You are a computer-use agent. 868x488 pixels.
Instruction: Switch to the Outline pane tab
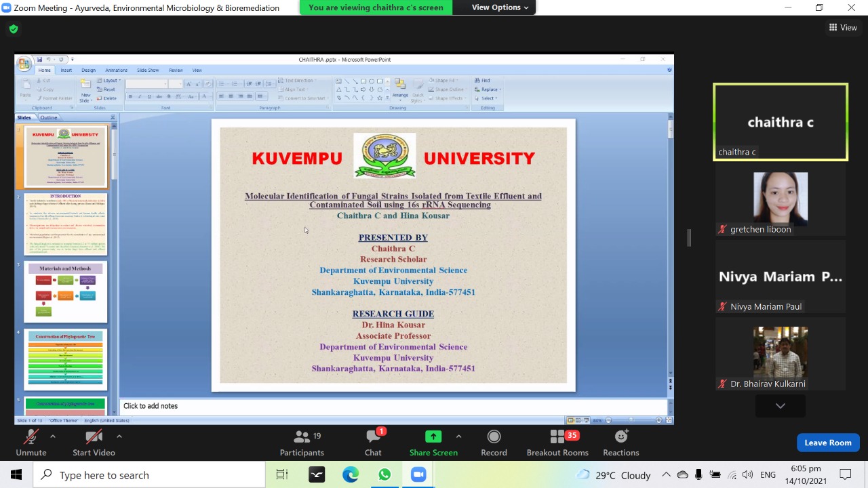coord(49,117)
